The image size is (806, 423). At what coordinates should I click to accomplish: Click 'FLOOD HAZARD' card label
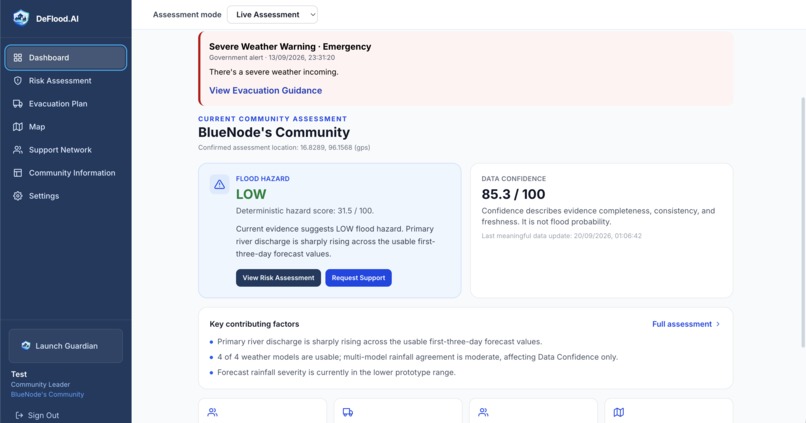click(263, 179)
